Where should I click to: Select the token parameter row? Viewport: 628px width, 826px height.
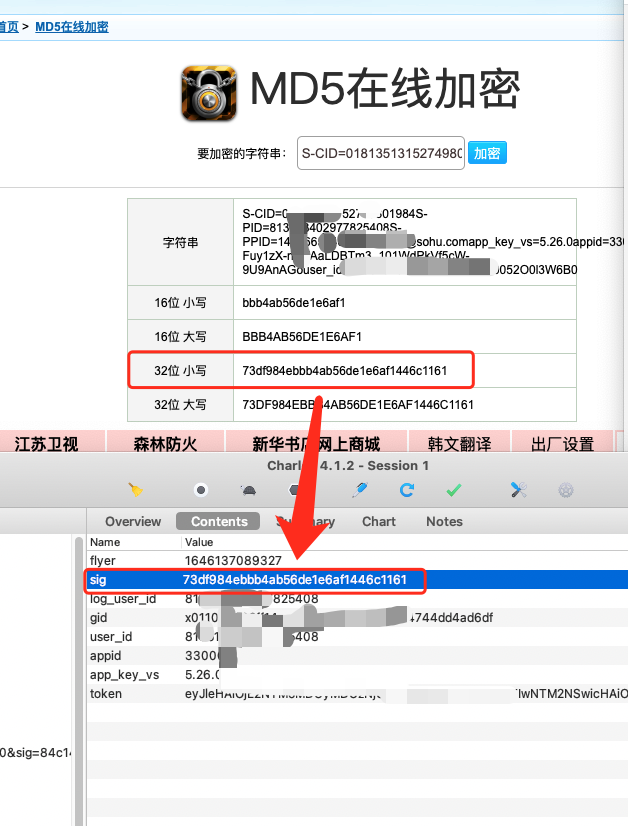coord(358,693)
